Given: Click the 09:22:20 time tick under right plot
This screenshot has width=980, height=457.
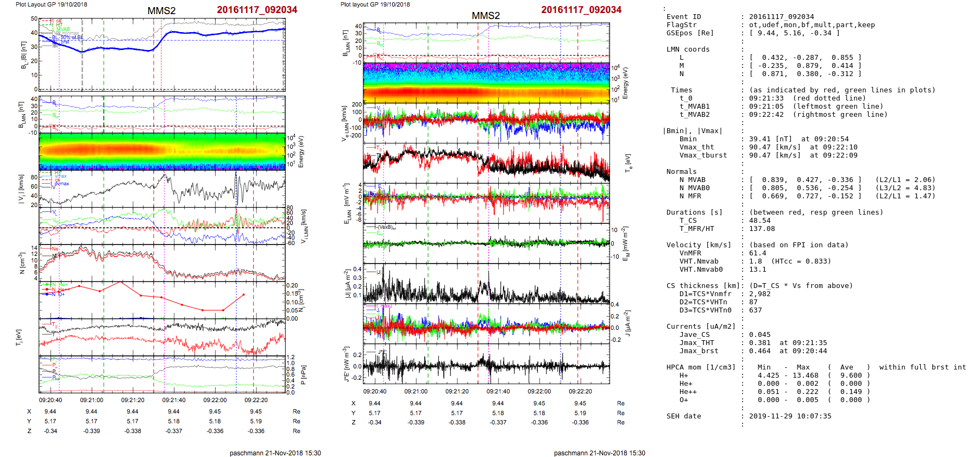Looking at the screenshot, I should click(x=580, y=391).
